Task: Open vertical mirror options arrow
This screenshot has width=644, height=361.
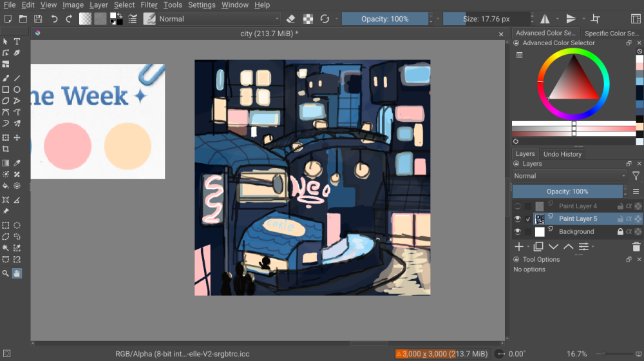Action: (x=583, y=19)
